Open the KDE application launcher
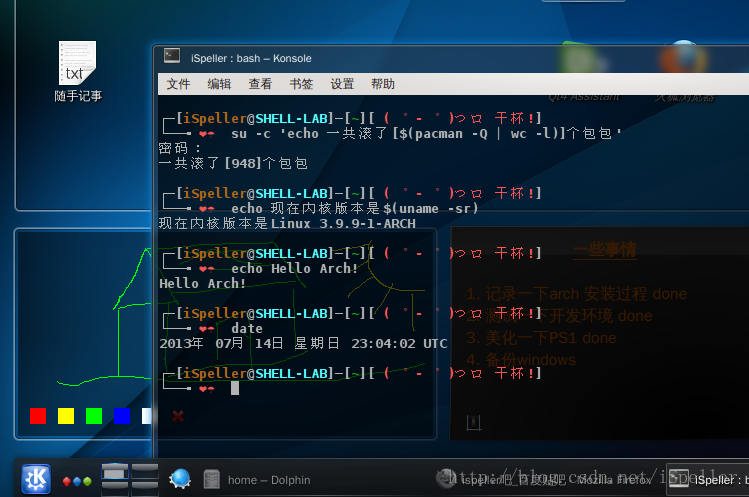Viewport: 749px width, 497px height. [36, 479]
